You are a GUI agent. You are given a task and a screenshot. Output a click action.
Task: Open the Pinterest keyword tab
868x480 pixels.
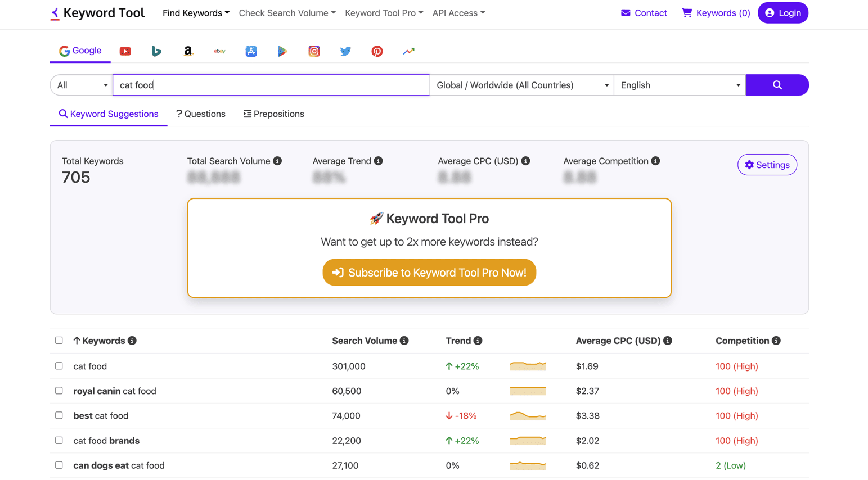(377, 51)
